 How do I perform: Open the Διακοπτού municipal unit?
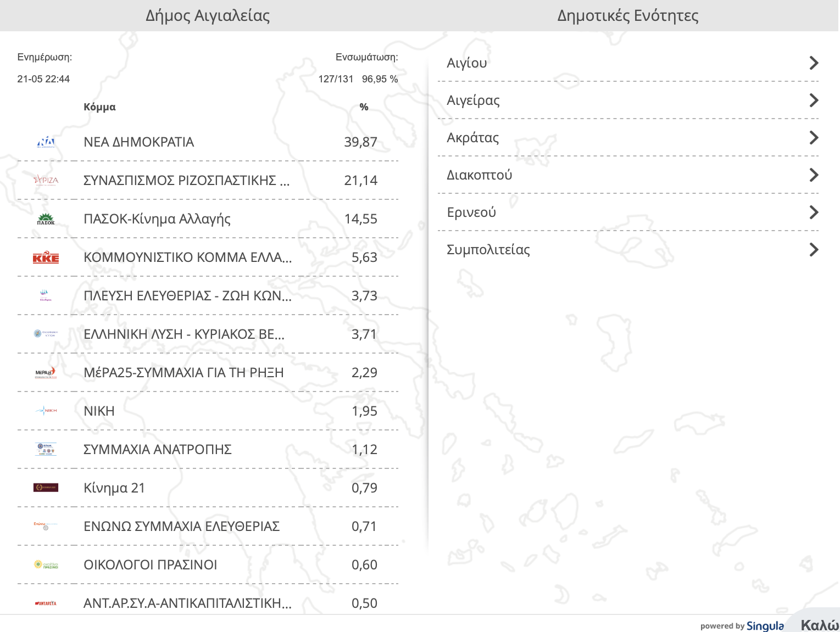tap(628, 175)
